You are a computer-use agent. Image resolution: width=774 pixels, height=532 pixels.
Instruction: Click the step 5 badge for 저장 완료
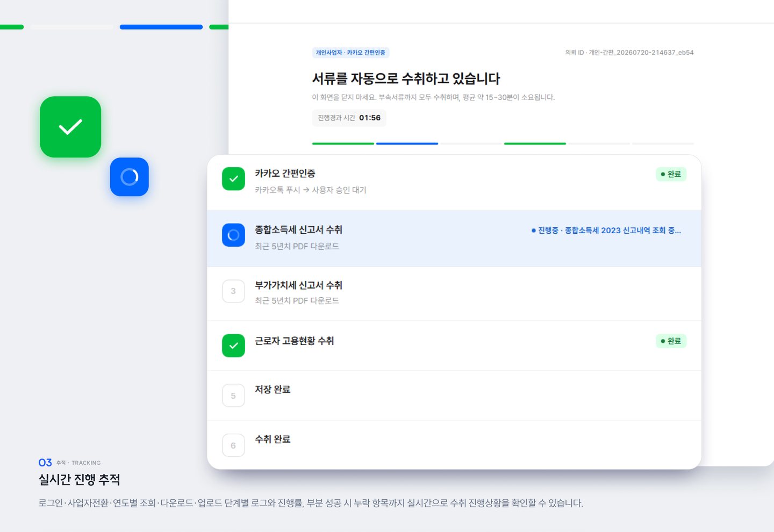[233, 396]
